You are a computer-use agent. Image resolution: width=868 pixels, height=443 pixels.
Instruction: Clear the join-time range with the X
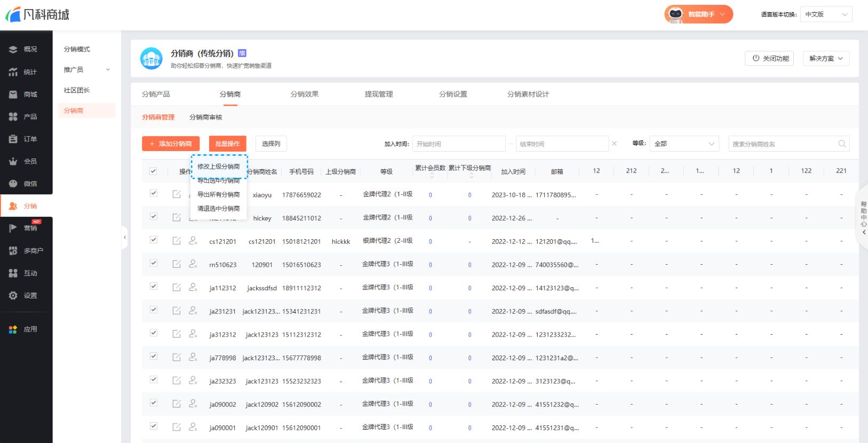point(614,144)
